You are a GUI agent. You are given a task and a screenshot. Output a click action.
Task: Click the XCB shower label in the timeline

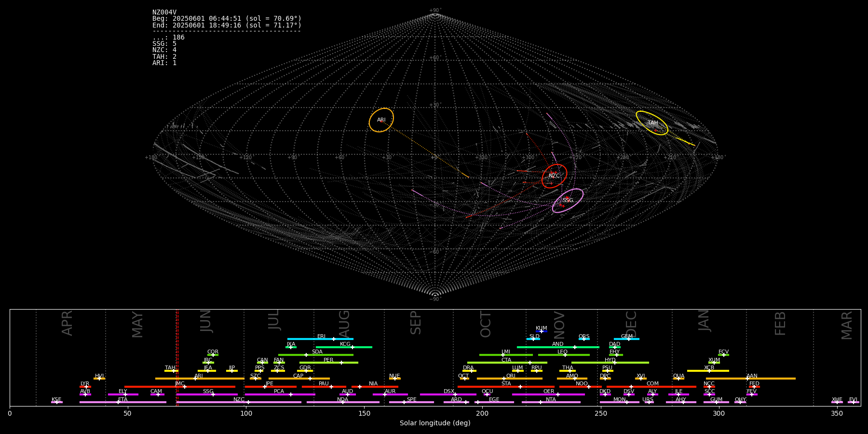coord(709,368)
